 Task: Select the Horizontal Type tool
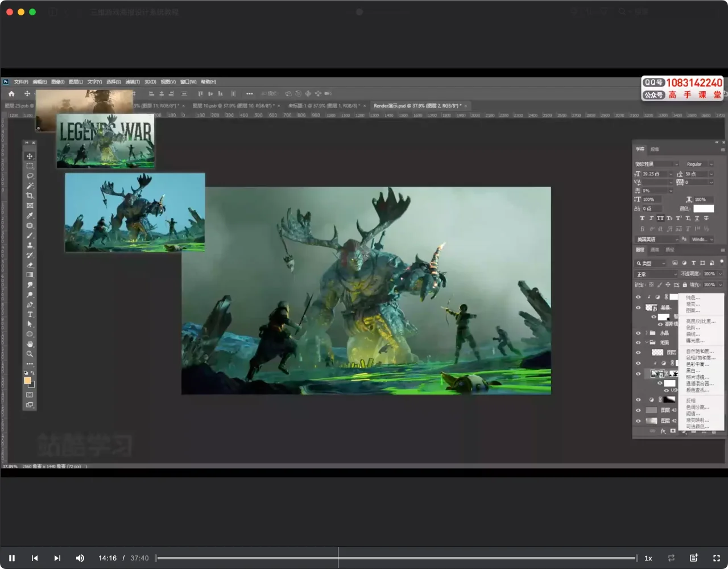30,315
